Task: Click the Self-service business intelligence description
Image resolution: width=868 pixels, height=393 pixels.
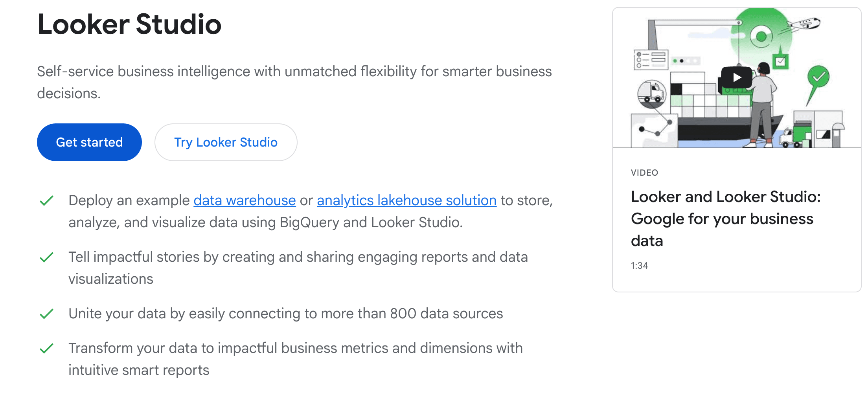Action: click(294, 82)
